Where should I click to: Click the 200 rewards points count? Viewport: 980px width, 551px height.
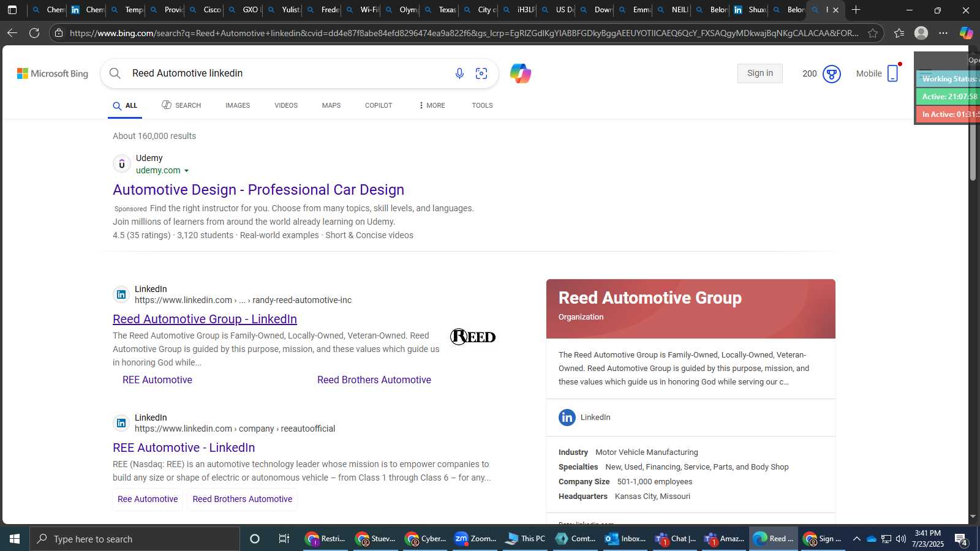810,74
